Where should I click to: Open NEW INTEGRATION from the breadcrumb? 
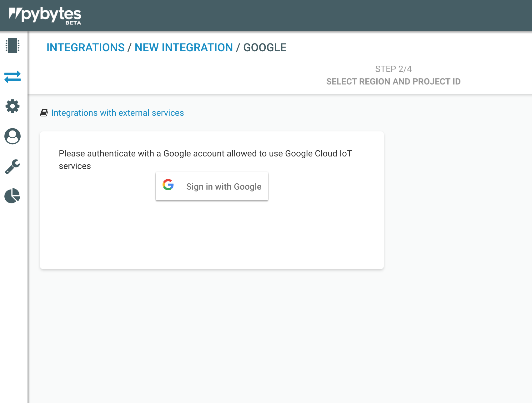[x=183, y=48]
